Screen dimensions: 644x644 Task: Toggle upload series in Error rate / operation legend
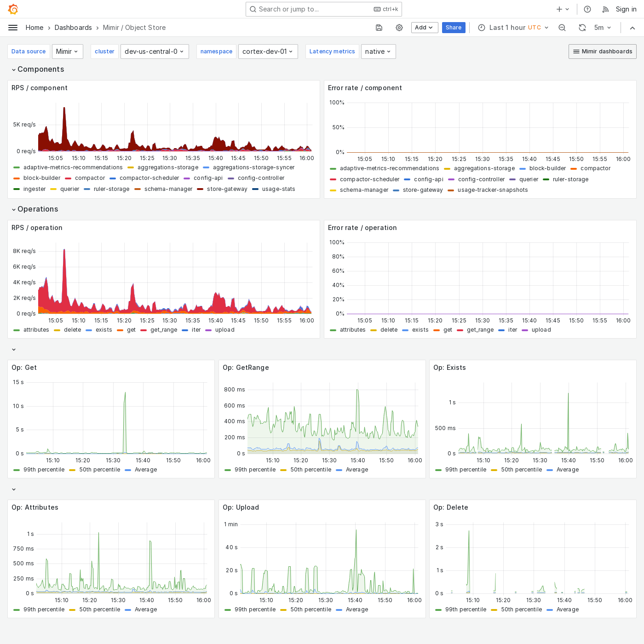click(x=541, y=330)
